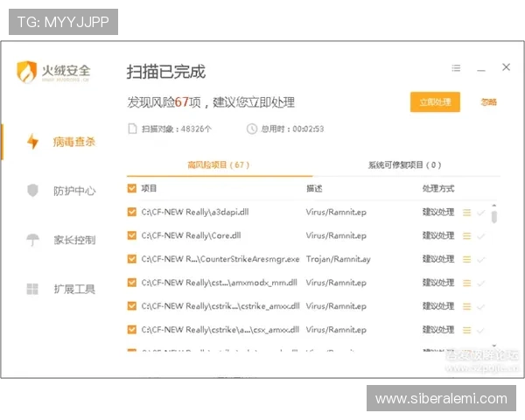
Task: Select the cstrike_amxx.dll file entry
Action: pos(220,306)
